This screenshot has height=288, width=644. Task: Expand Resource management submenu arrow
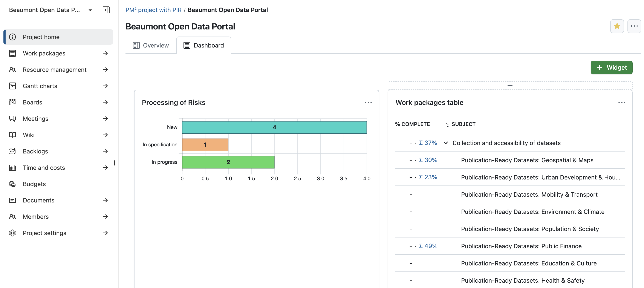106,69
